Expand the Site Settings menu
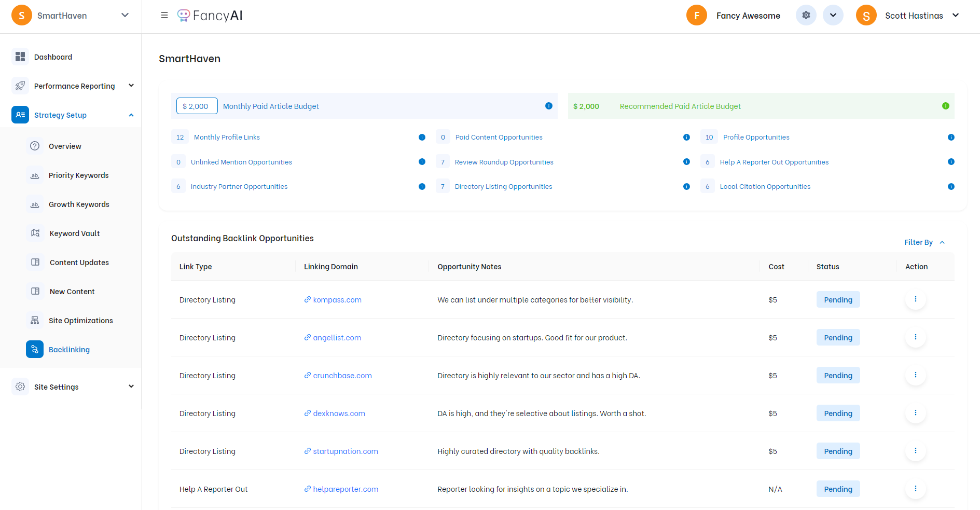The image size is (980, 510). click(x=131, y=387)
